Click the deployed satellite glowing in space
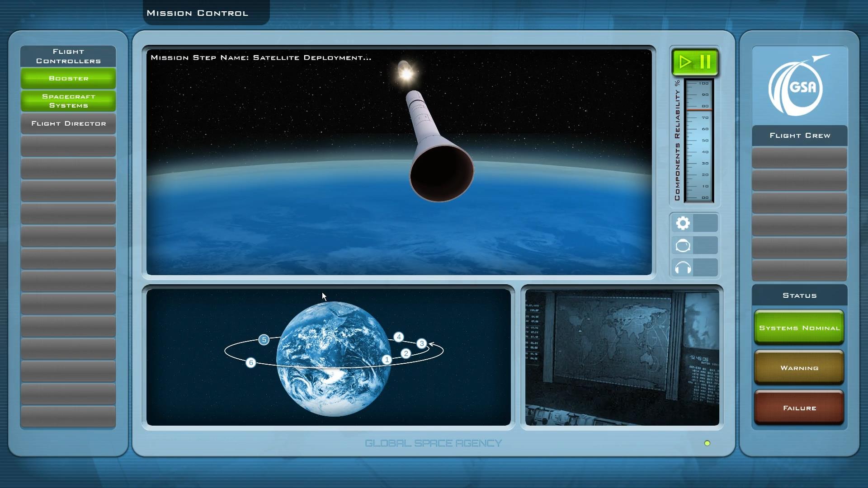Image resolution: width=868 pixels, height=488 pixels. click(x=406, y=71)
